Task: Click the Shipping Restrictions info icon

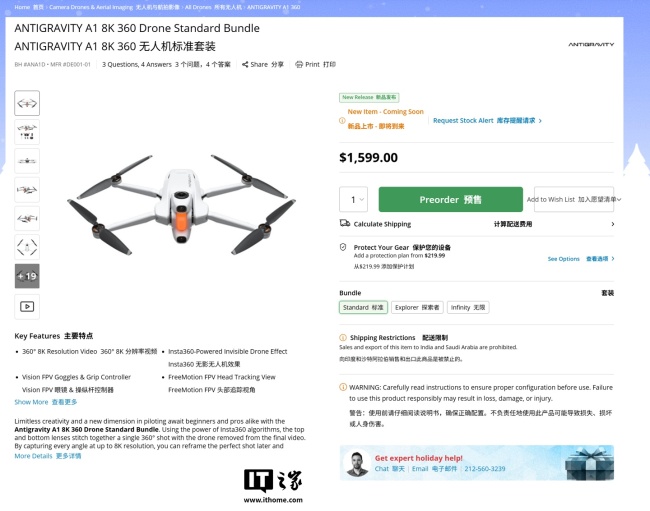Action: pos(344,338)
